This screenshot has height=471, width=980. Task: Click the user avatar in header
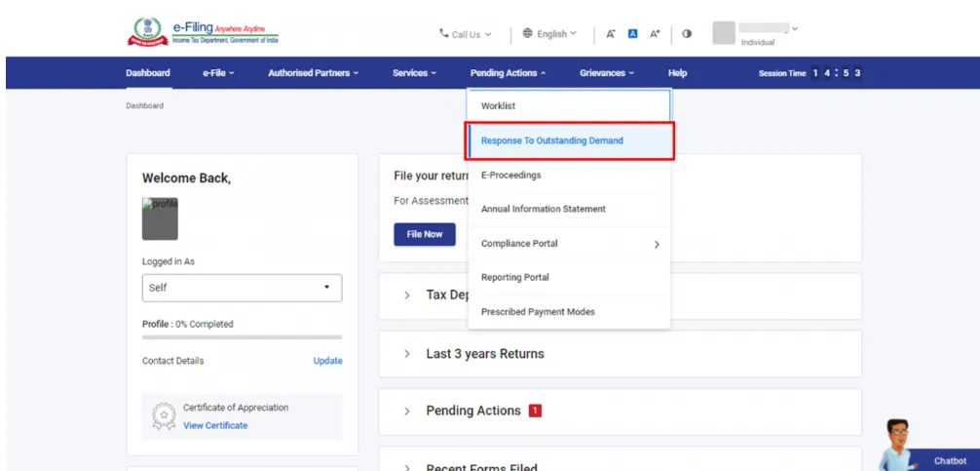click(724, 33)
